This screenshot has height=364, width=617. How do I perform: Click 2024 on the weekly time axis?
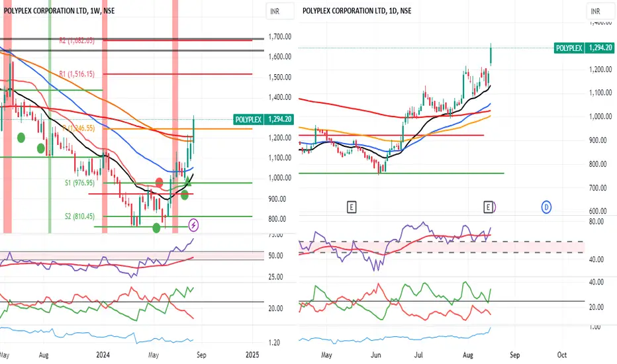(103, 355)
